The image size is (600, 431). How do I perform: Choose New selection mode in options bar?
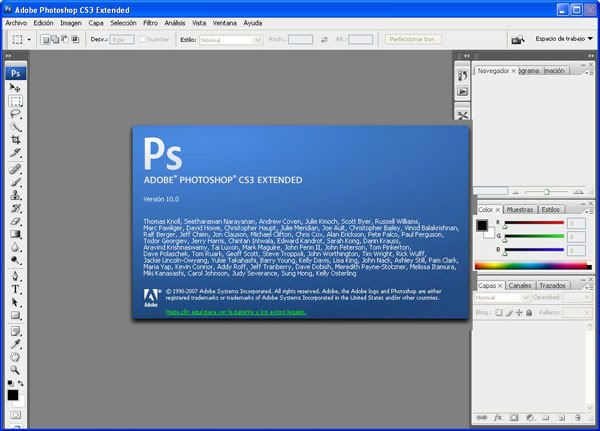tap(45, 39)
